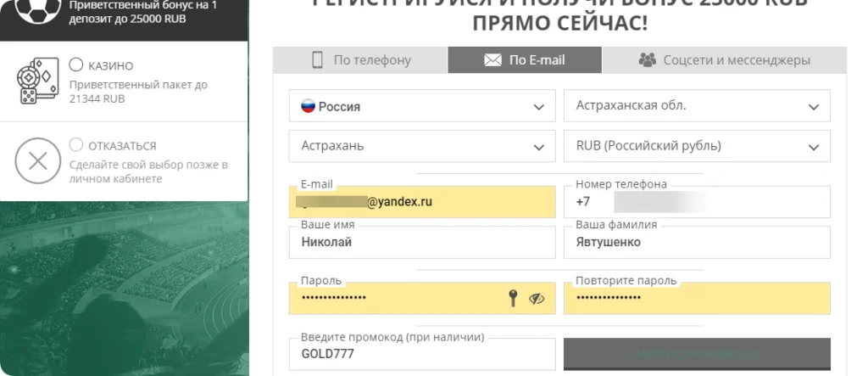
Task: Click the Ваша фамилия field
Action: click(x=697, y=243)
